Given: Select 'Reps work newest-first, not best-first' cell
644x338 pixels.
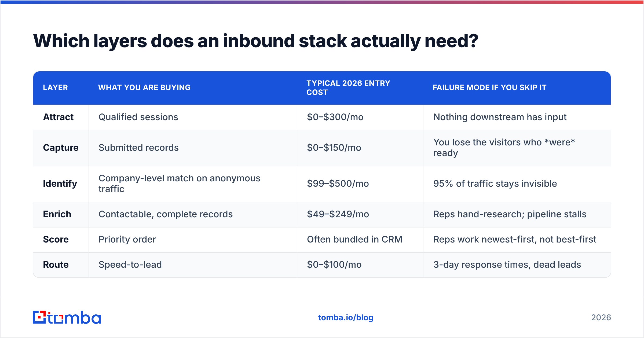Looking at the screenshot, I should click(x=517, y=240).
